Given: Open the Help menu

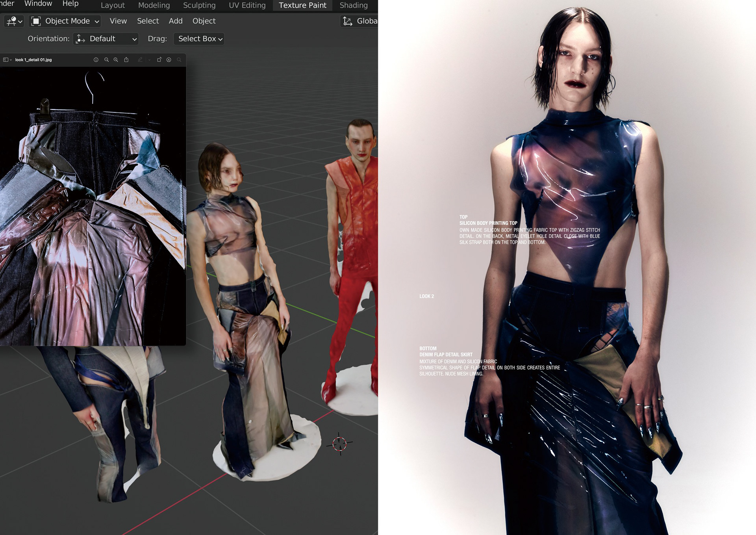Looking at the screenshot, I should coord(70,4).
